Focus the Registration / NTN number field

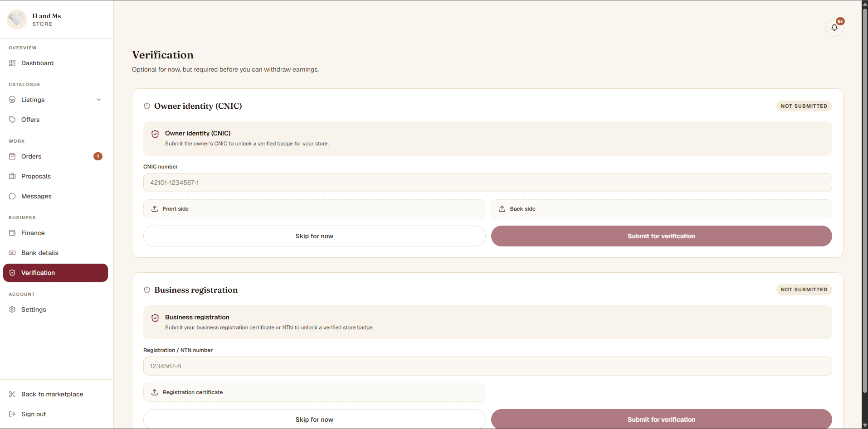tap(488, 366)
